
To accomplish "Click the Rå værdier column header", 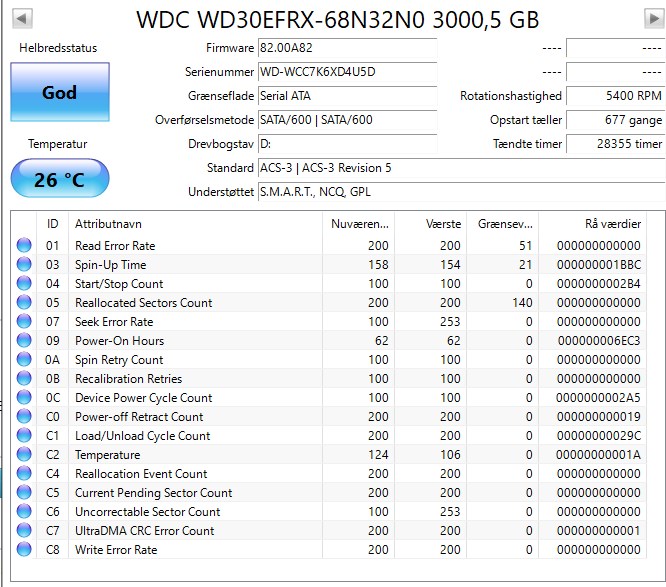I will [593, 224].
